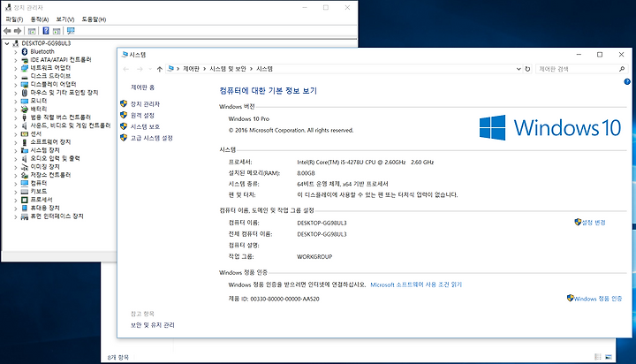636x364 pixels.
Task: Expand the 범용 직렬 버스 컨트롤러 node
Action: coord(15,118)
